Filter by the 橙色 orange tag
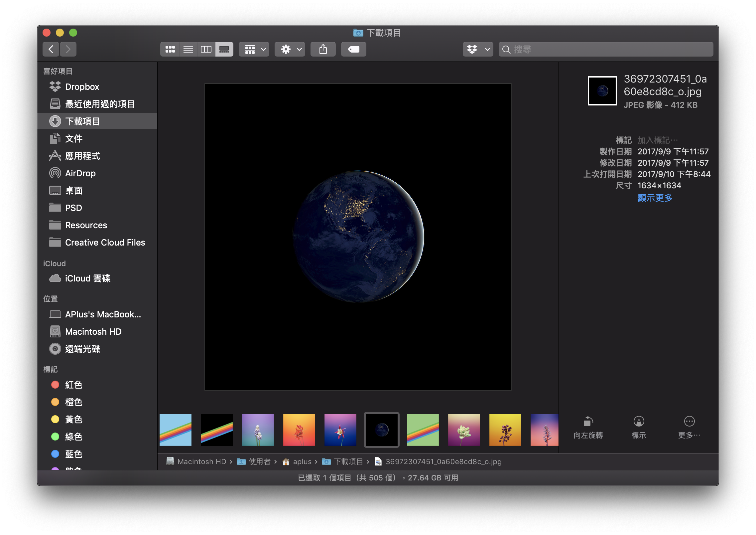Image resolution: width=756 pixels, height=535 pixels. tap(97, 402)
